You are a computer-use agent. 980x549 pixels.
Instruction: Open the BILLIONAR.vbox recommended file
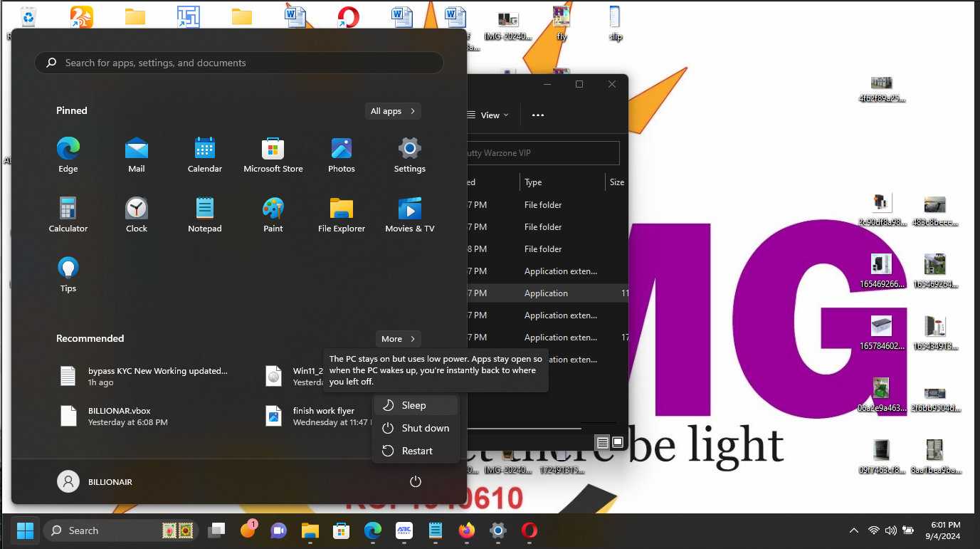pyautogui.click(x=120, y=416)
